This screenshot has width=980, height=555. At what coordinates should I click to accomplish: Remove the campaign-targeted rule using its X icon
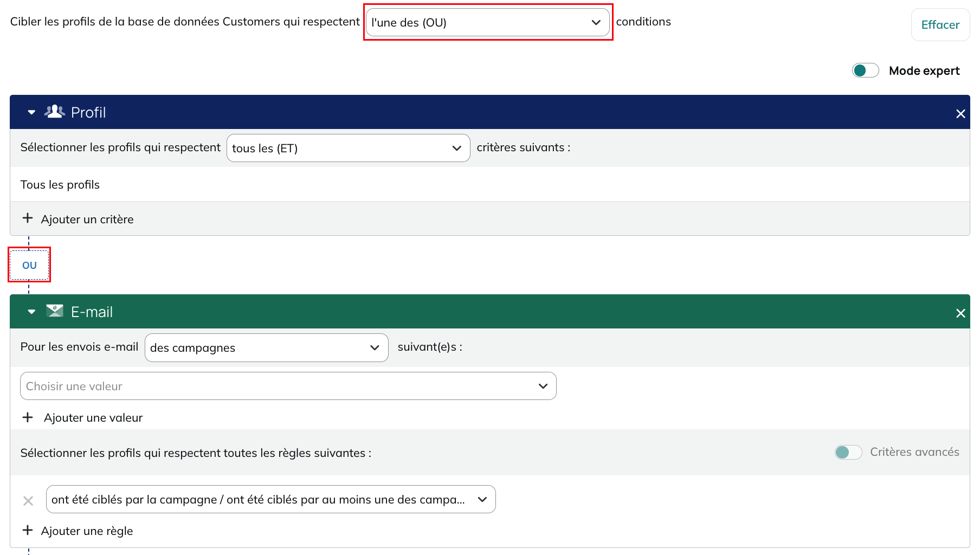pyautogui.click(x=28, y=501)
